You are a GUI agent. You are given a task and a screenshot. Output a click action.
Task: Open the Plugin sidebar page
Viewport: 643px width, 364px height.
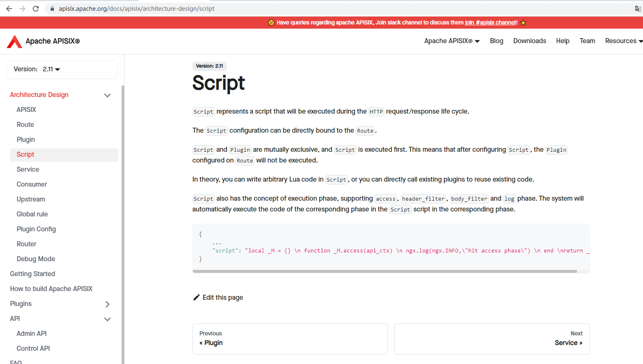26,139
